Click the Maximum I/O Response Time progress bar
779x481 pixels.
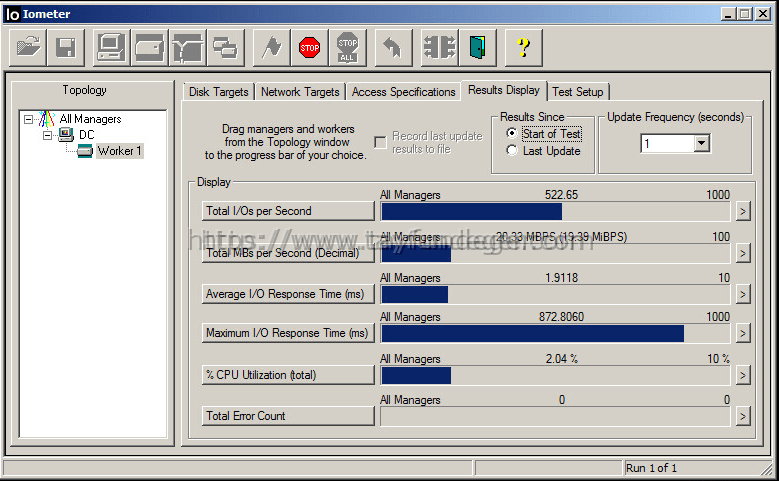(555, 333)
